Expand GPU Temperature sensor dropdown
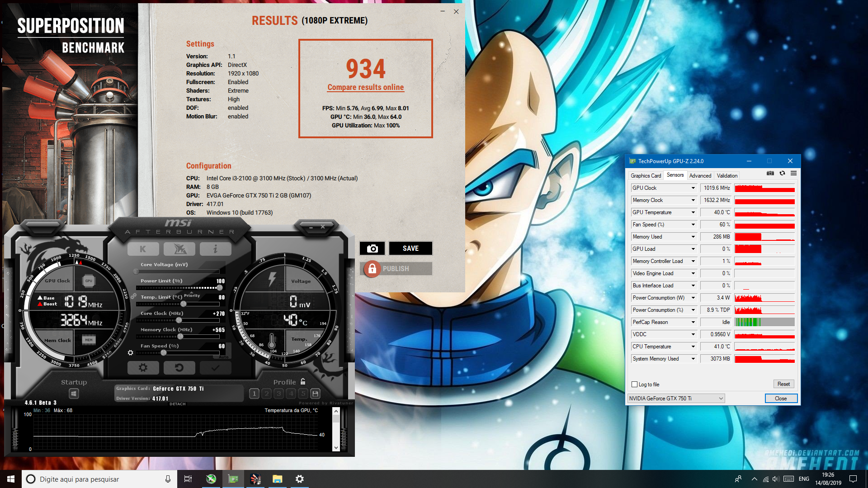868x488 pixels. [x=693, y=212]
